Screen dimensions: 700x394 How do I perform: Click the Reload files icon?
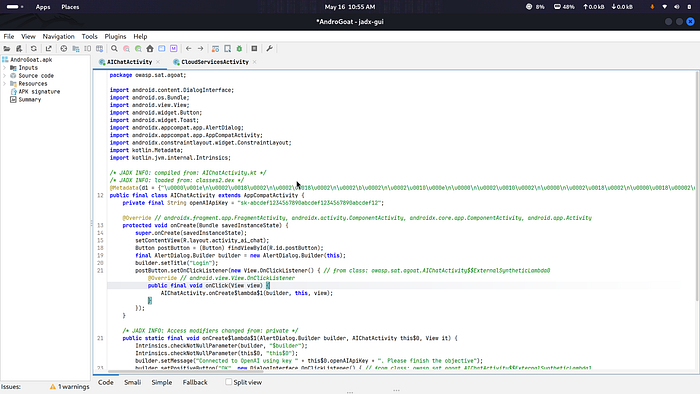click(x=33, y=49)
